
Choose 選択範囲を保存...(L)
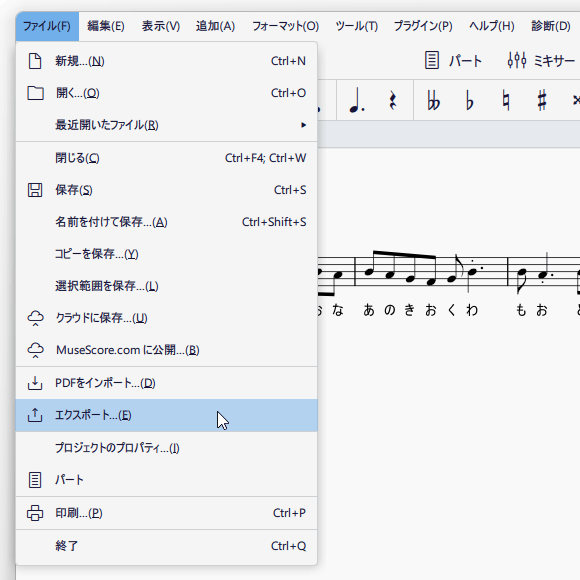point(166,286)
